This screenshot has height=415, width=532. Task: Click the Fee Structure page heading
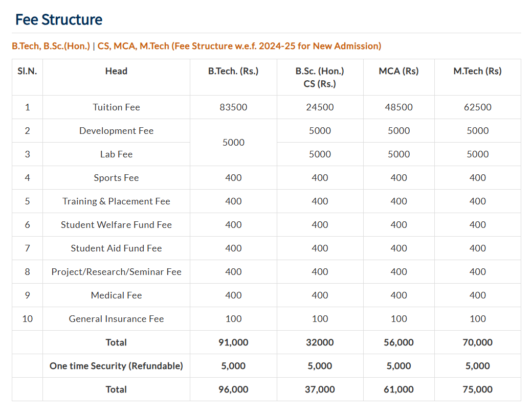[x=59, y=19]
